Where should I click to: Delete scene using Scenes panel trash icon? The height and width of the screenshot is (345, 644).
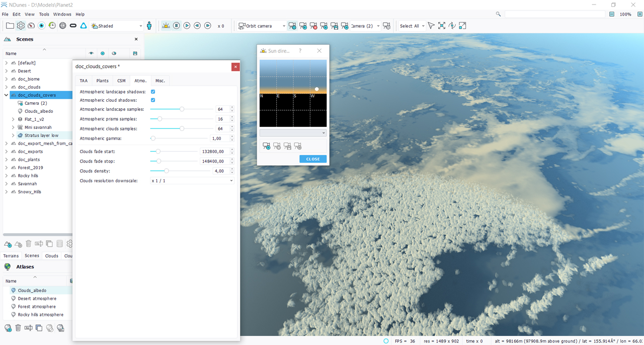tap(29, 244)
